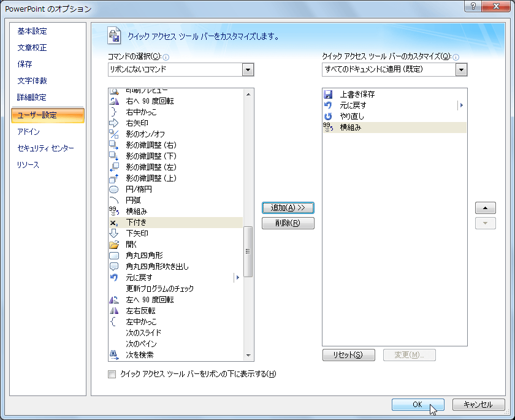
Task: Select やり直し text in toolbar list
Action: tap(352, 116)
